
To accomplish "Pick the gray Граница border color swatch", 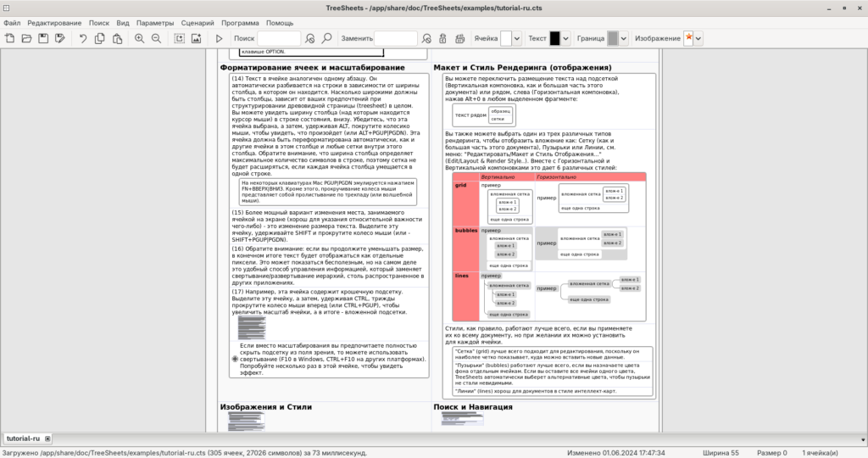I will (x=612, y=38).
